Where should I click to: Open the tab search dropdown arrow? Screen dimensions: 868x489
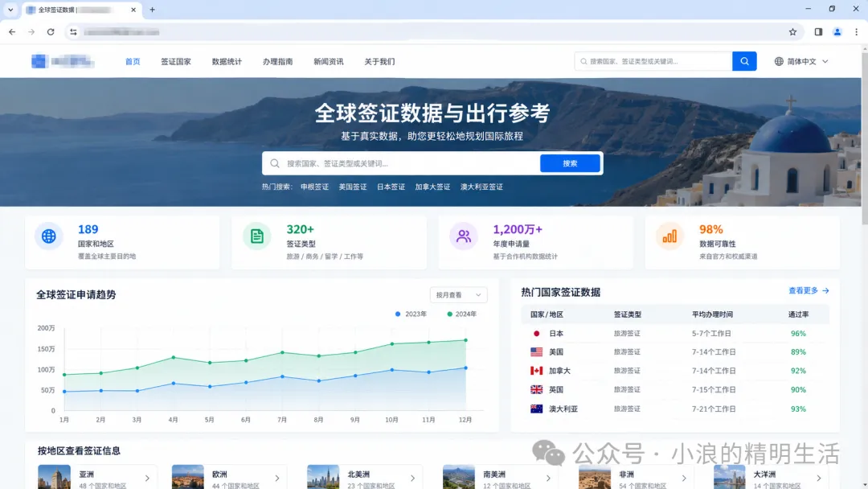(x=10, y=10)
